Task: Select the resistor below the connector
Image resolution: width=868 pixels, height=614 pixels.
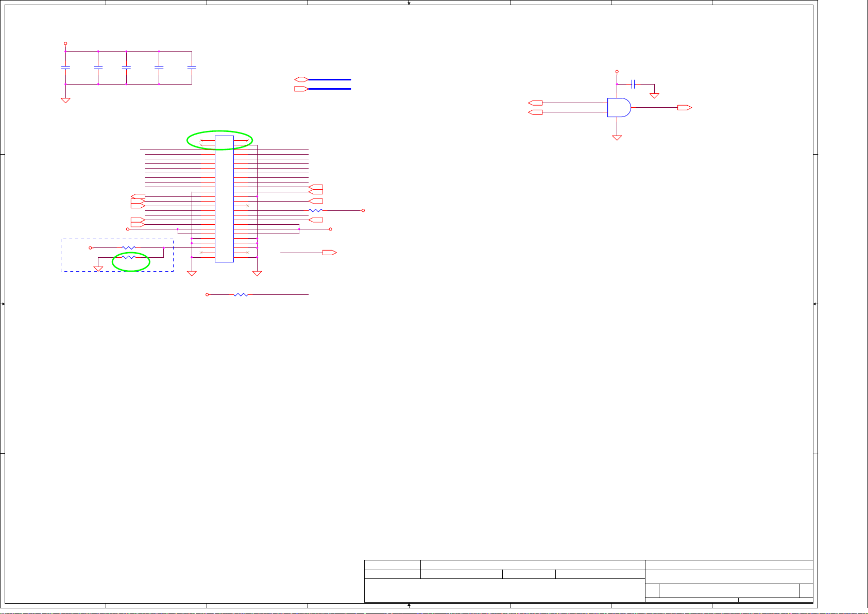Action: pyautogui.click(x=241, y=294)
